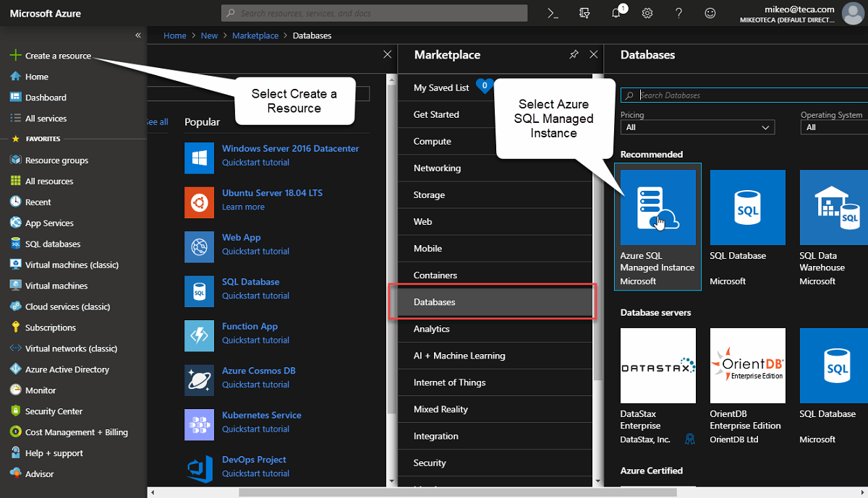Expand the Pricing filter dropdown
The height and width of the screenshot is (498, 868).
coord(697,127)
